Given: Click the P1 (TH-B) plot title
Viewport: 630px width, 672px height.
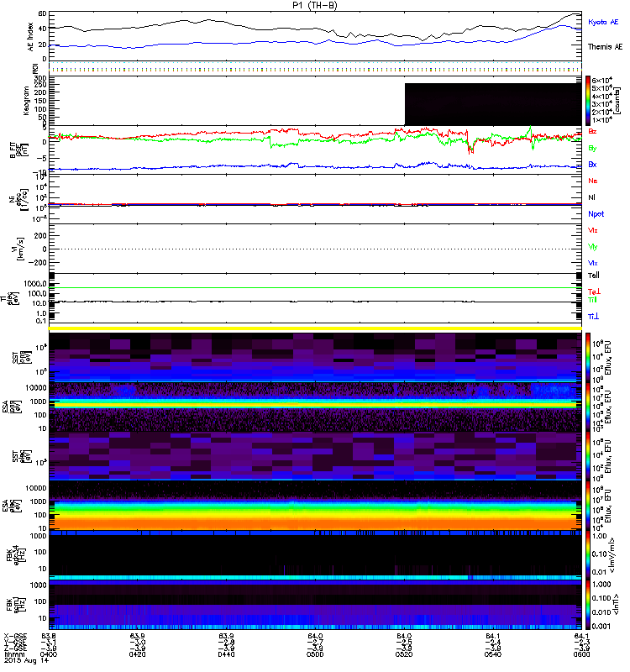Looking at the screenshot, I should click(x=315, y=5).
